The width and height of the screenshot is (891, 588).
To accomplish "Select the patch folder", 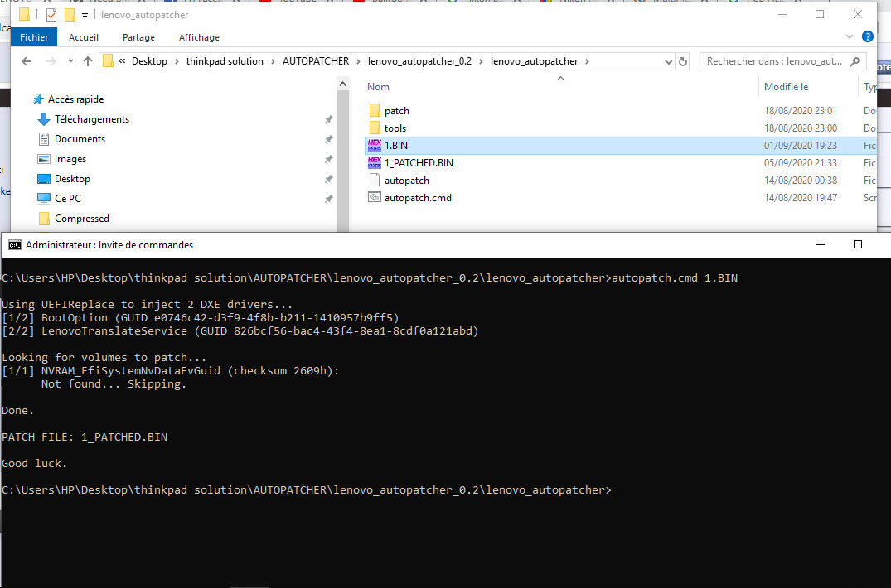I will click(397, 111).
